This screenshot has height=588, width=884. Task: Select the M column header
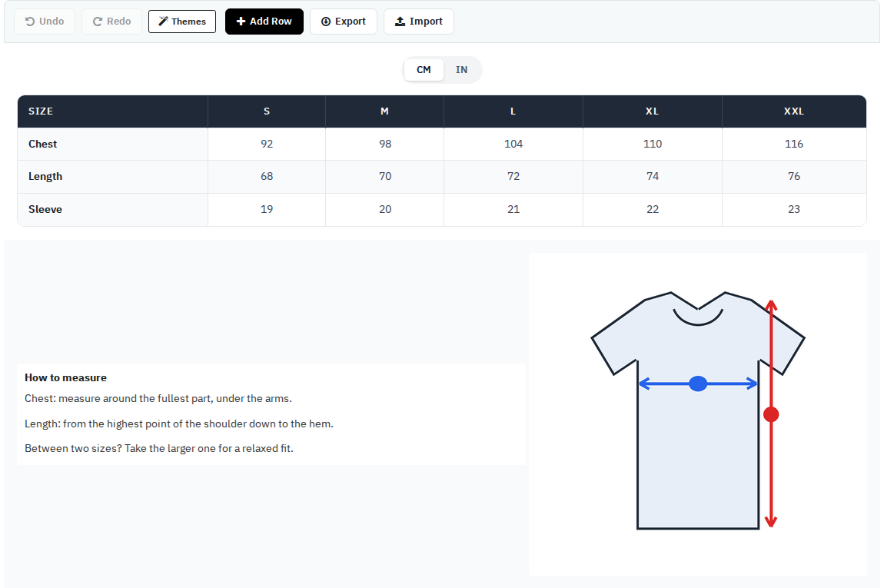click(x=384, y=111)
